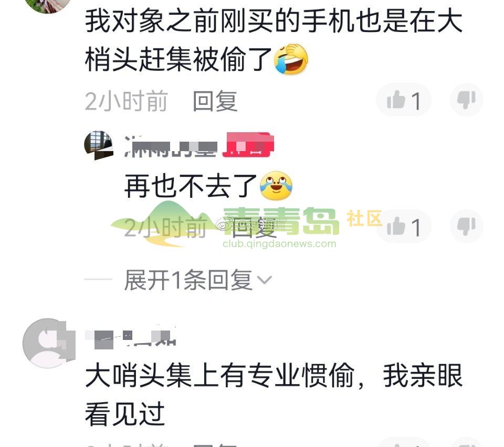Dislike the comment about the stolen phone
The height and width of the screenshot is (447, 504).
click(x=466, y=100)
